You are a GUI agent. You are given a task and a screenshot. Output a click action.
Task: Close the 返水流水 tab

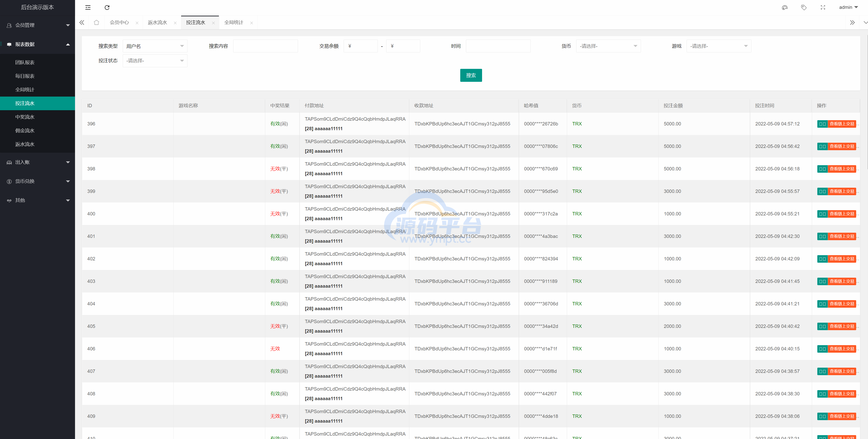click(x=175, y=23)
